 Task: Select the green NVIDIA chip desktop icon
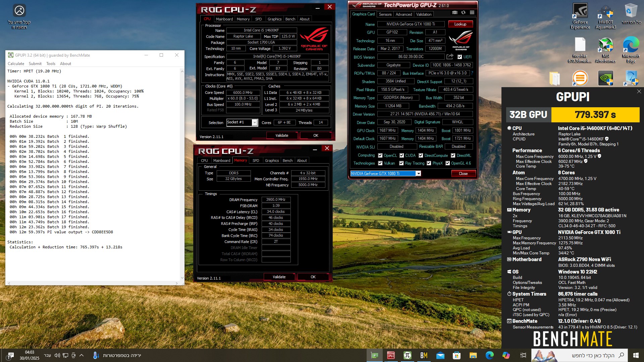[606, 78]
